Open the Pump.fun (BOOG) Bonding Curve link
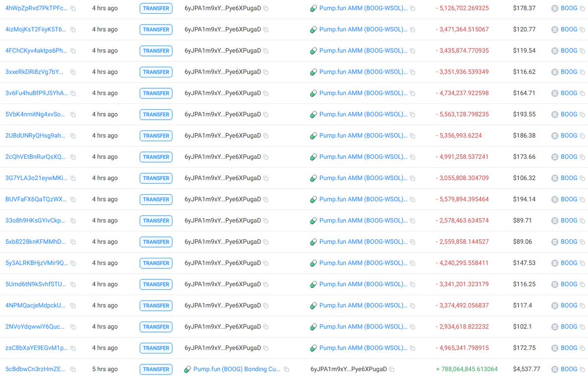Screen dimensions: 588x376 237,369
